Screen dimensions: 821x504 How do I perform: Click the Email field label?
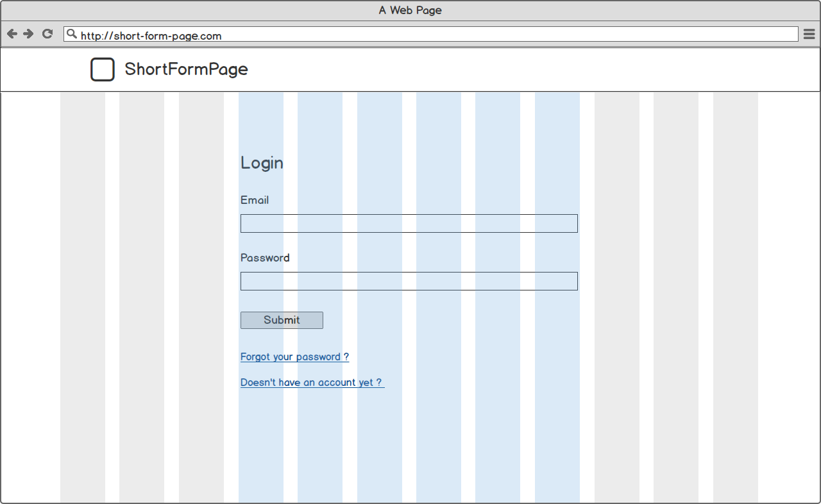pyautogui.click(x=255, y=200)
